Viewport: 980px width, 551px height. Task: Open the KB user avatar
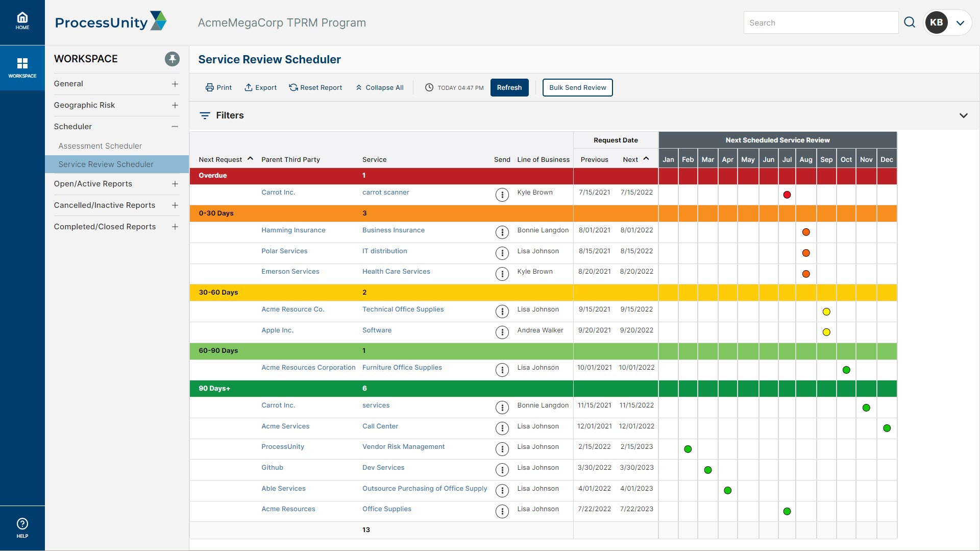tap(936, 22)
